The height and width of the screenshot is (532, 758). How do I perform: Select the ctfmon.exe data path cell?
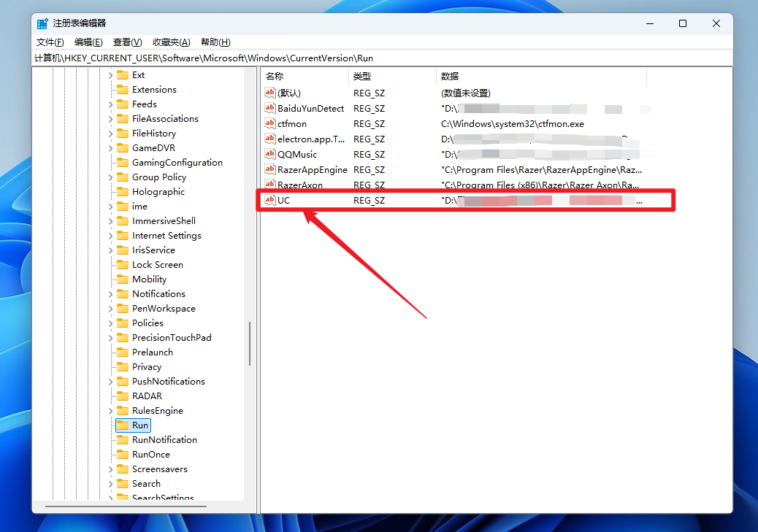pyautogui.click(x=513, y=124)
